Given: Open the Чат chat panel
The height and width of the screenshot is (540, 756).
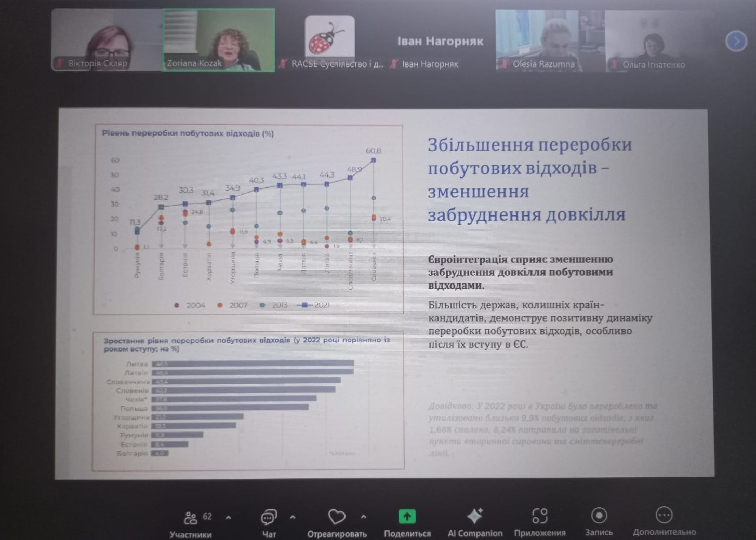Looking at the screenshot, I should (269, 517).
